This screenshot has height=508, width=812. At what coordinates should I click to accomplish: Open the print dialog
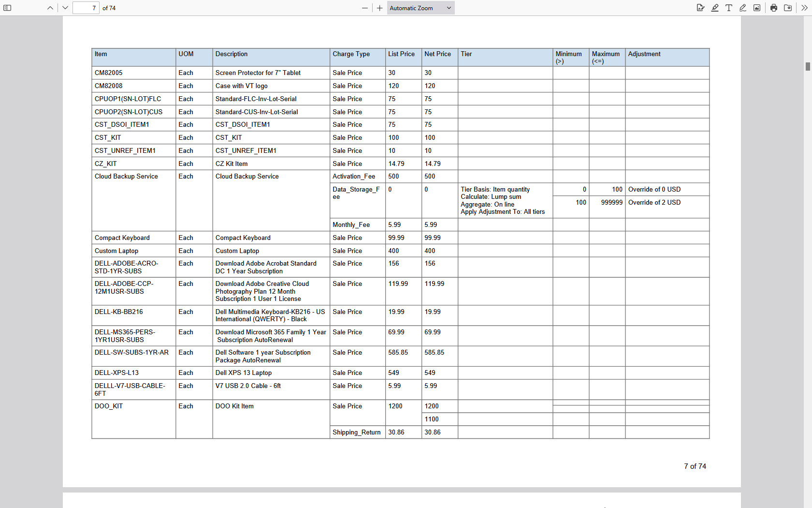click(x=773, y=8)
